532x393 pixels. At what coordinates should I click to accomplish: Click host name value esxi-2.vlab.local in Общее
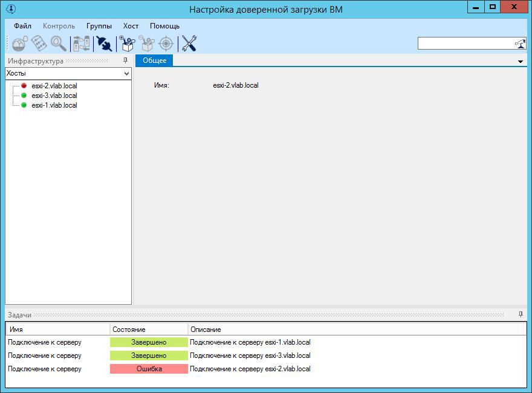(235, 85)
